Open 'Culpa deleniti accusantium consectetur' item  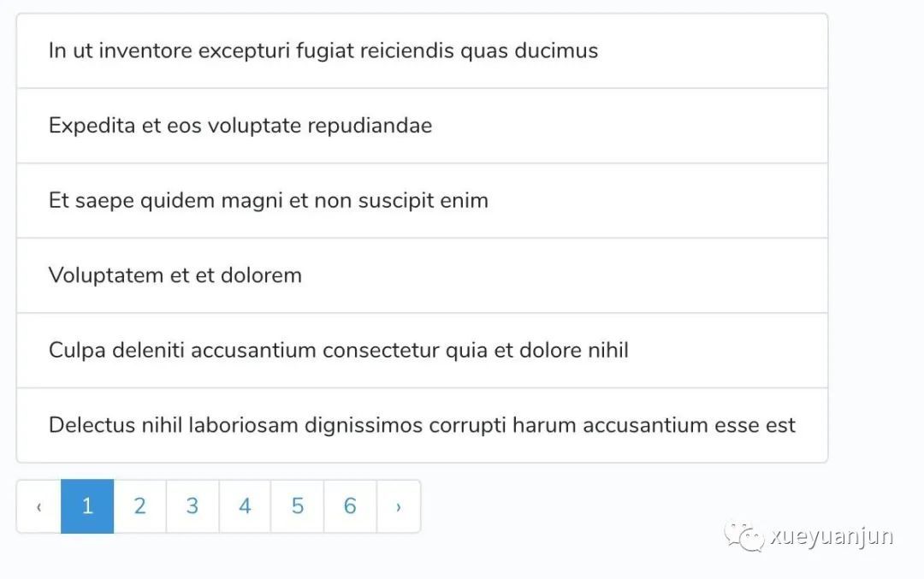pos(338,351)
